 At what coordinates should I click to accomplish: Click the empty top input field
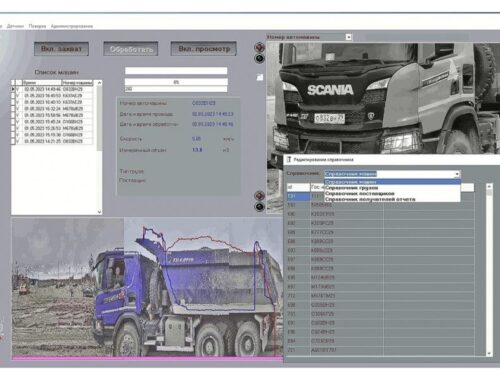click(x=176, y=71)
